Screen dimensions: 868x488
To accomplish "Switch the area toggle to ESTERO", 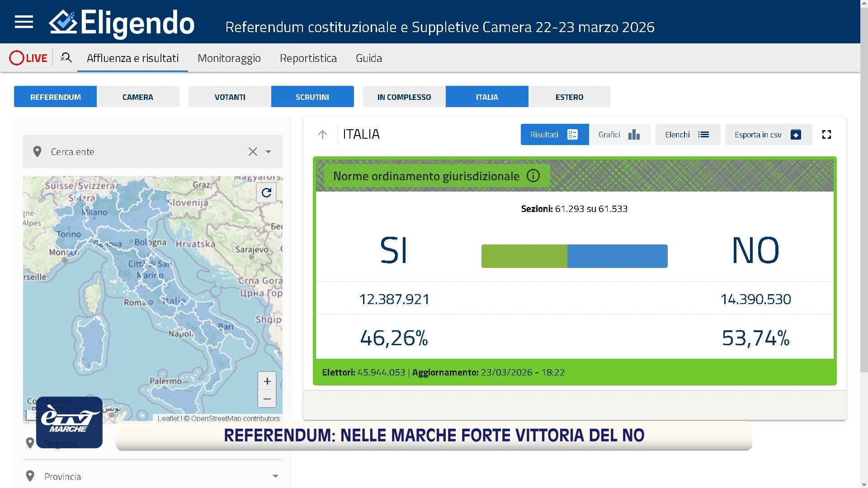I will [569, 97].
